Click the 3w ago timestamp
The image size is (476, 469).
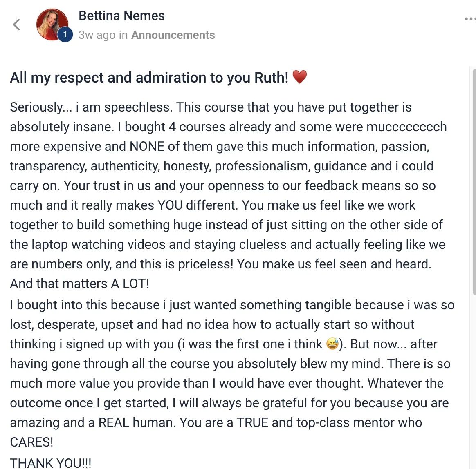(97, 35)
